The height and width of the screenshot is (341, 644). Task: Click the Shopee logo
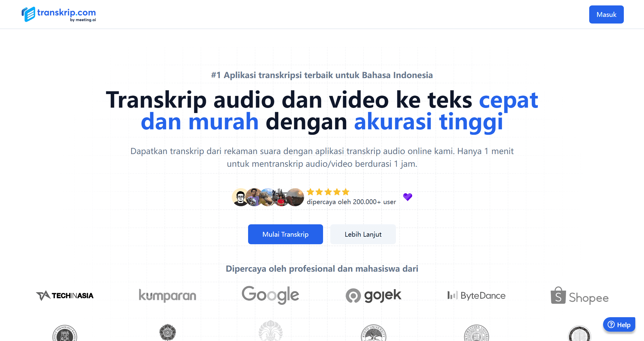click(x=579, y=296)
